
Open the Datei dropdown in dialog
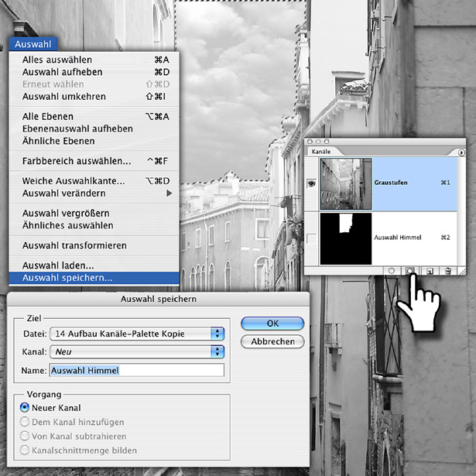137,334
